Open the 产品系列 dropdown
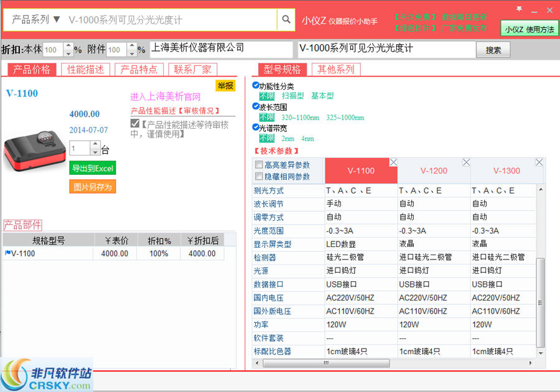 (x=35, y=19)
